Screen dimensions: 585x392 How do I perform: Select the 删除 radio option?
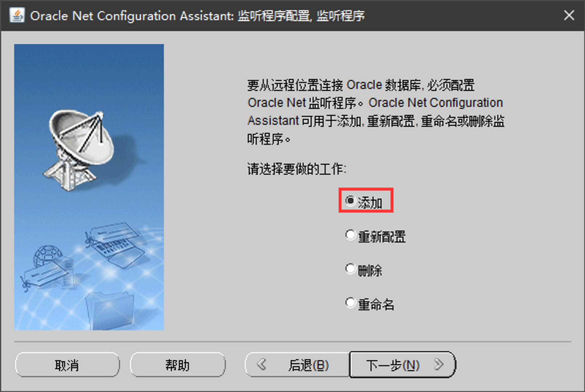point(364,270)
